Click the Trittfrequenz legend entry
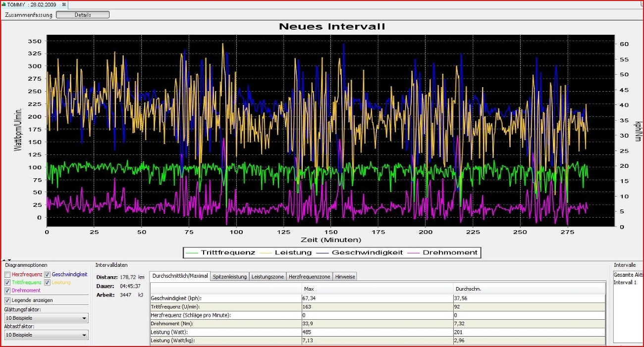 pos(221,252)
